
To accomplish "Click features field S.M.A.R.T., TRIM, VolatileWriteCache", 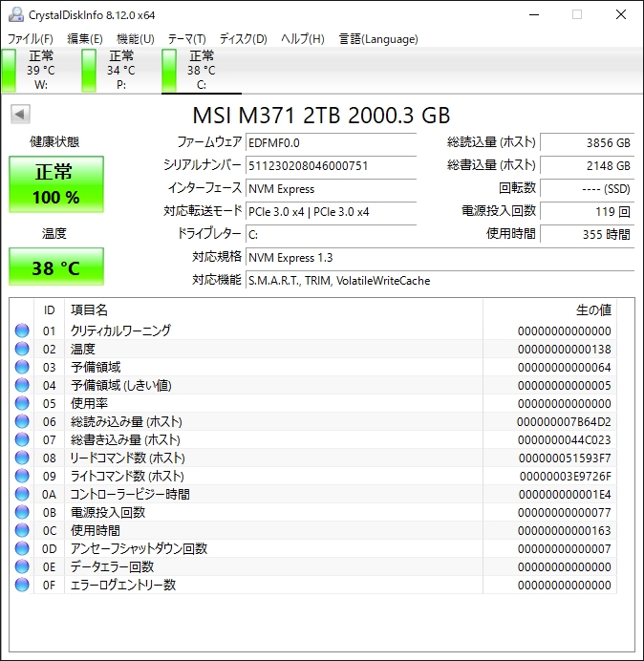I will pos(440,280).
